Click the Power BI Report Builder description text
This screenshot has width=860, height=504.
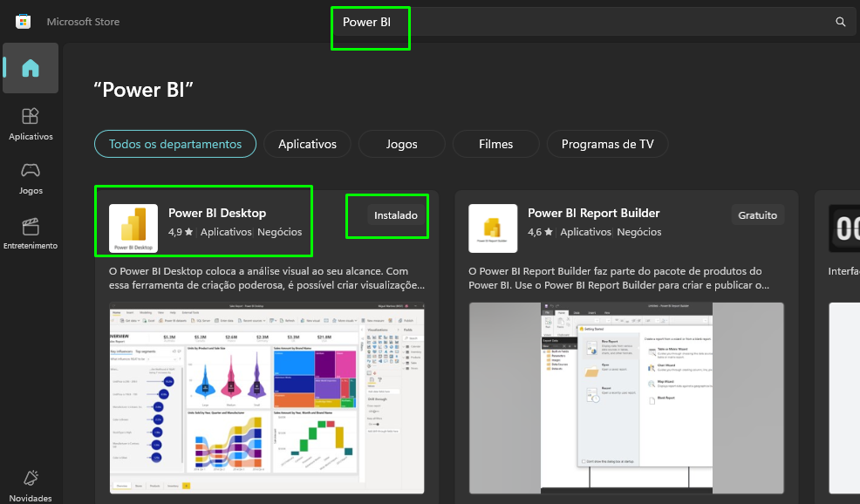coord(618,278)
